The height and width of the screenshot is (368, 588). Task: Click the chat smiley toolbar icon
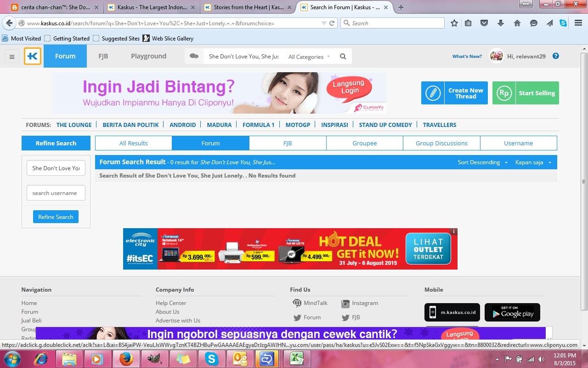(534, 23)
